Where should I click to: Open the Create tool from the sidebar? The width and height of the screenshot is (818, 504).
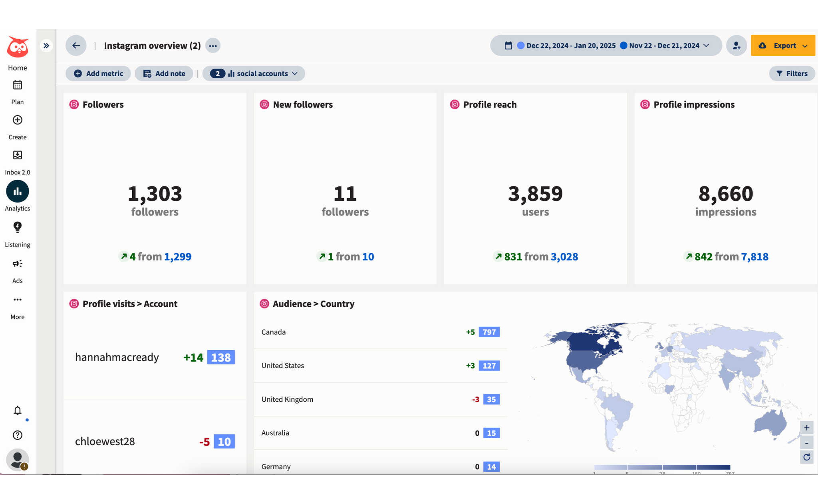[17, 120]
